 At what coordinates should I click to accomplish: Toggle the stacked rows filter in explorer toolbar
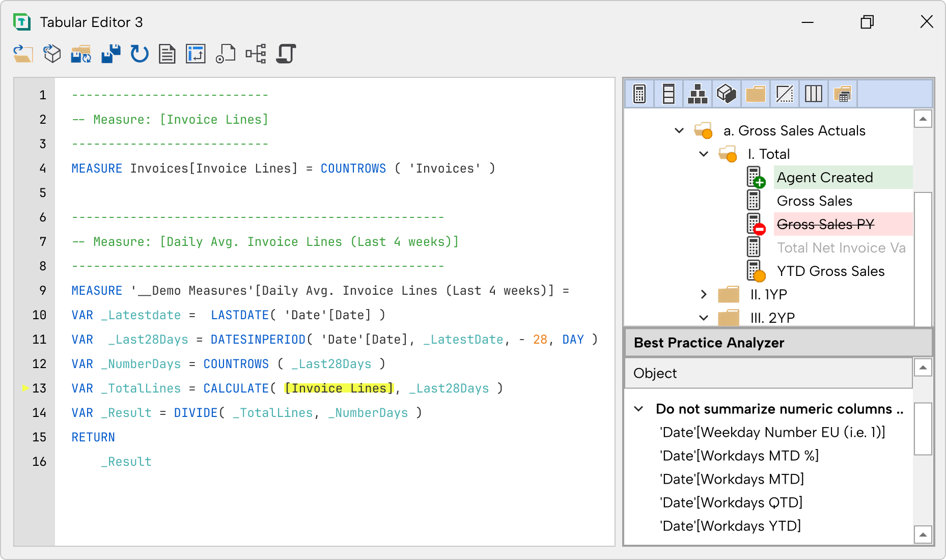tap(669, 94)
